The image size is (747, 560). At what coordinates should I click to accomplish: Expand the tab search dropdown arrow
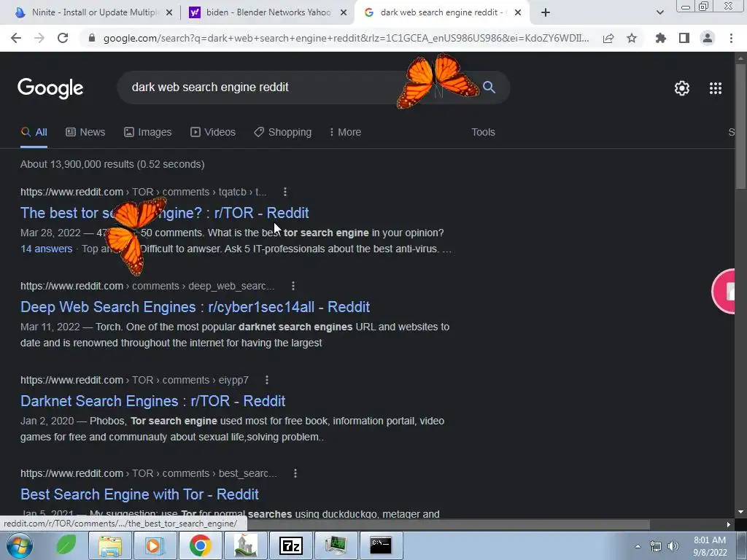[659, 12]
